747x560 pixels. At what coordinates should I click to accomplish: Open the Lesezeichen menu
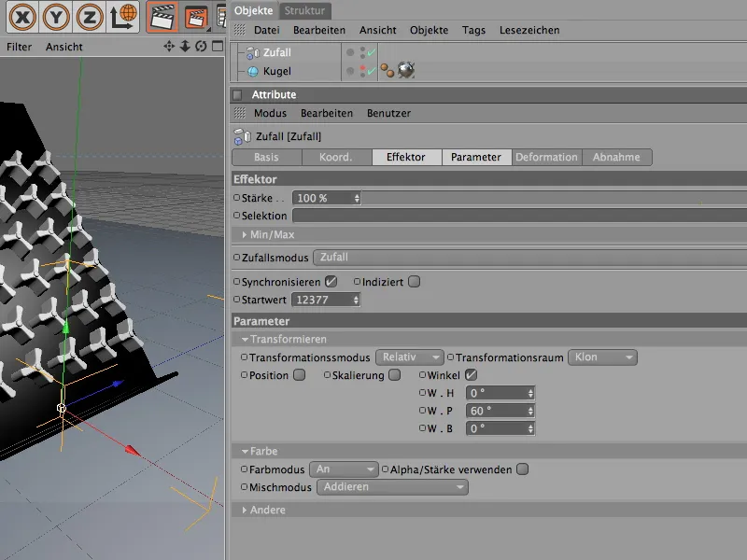pos(529,30)
